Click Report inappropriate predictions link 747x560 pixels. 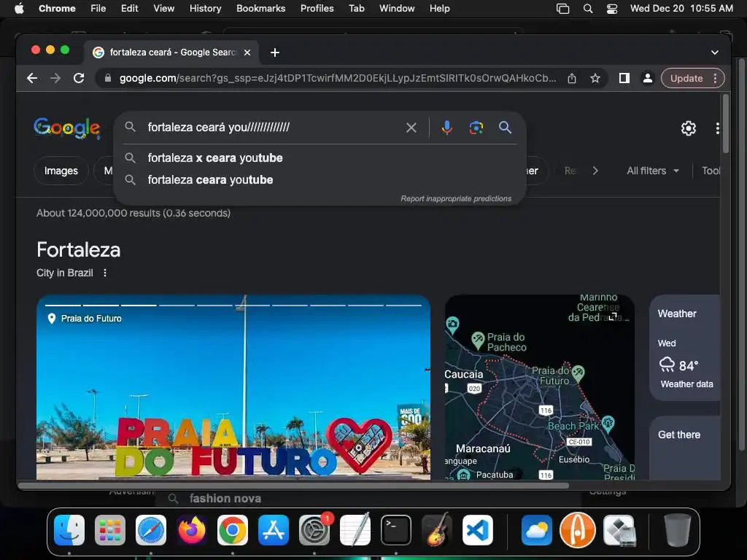pyautogui.click(x=456, y=198)
